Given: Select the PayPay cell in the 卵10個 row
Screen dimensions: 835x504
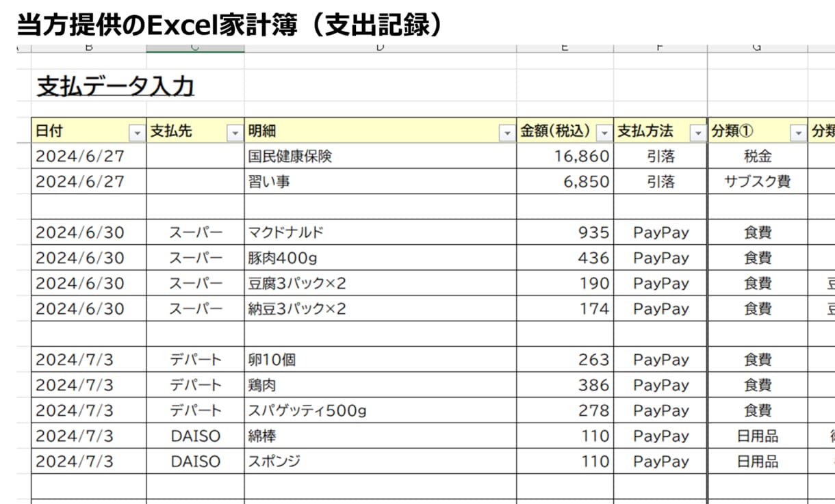Looking at the screenshot, I should pos(660,360).
